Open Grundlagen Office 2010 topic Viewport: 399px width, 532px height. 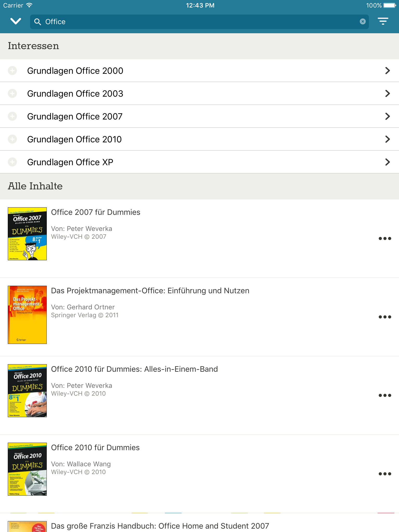click(x=199, y=139)
